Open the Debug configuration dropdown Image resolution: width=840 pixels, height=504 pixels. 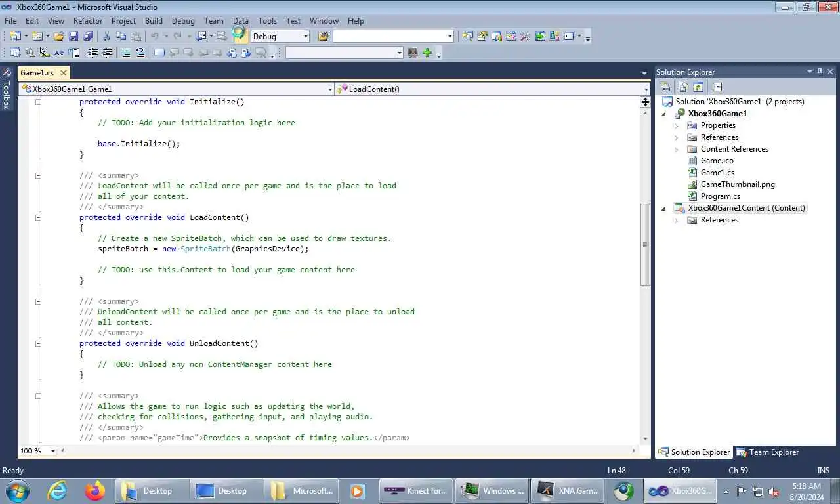(305, 36)
